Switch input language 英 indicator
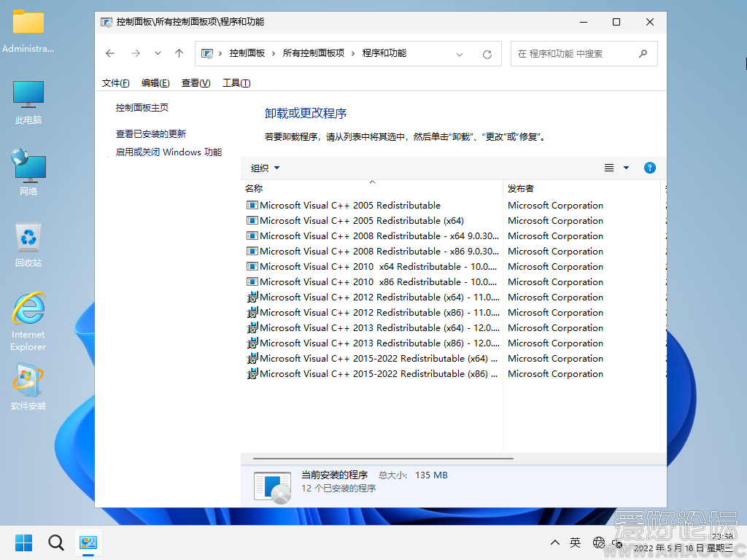The height and width of the screenshot is (560, 747). (575, 542)
